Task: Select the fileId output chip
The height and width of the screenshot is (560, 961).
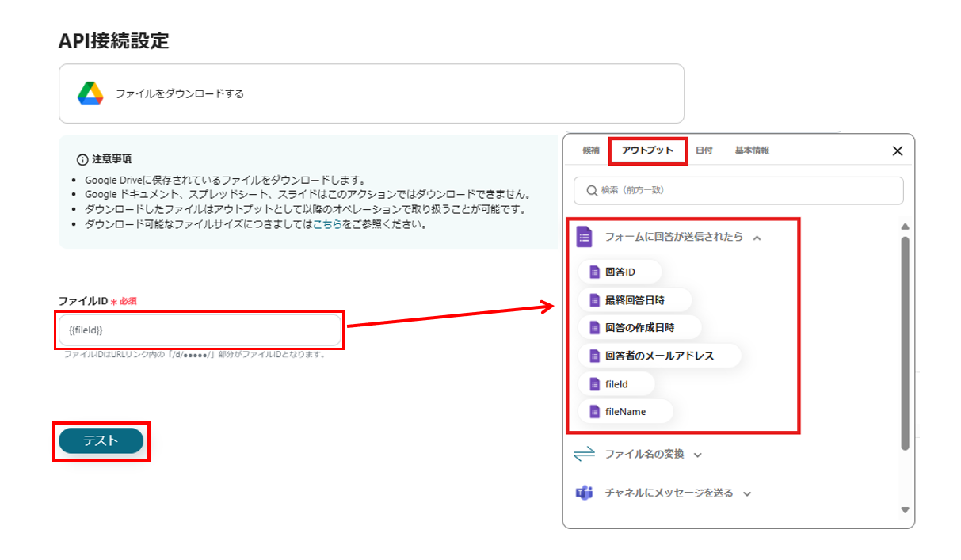Action: [616, 384]
